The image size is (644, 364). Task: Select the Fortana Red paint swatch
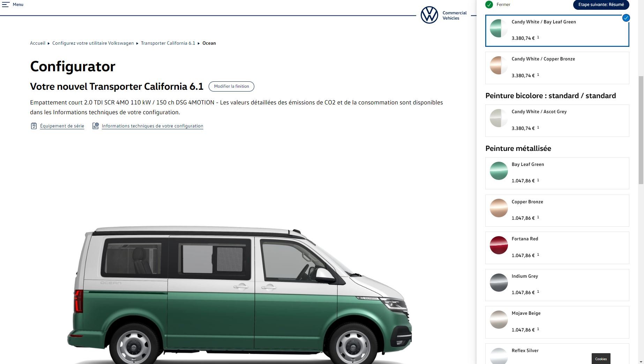(x=499, y=245)
